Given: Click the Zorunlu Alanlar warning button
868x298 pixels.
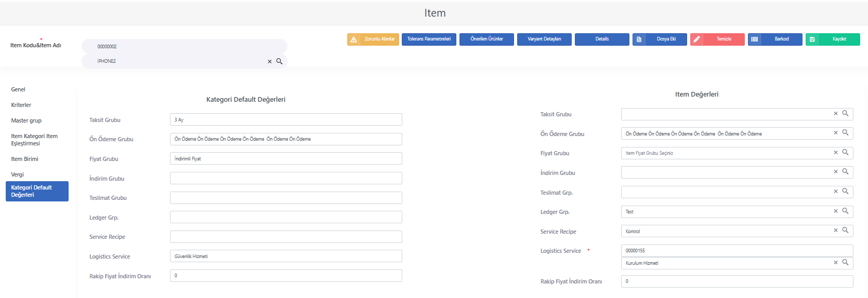Looking at the screenshot, I should point(373,39).
